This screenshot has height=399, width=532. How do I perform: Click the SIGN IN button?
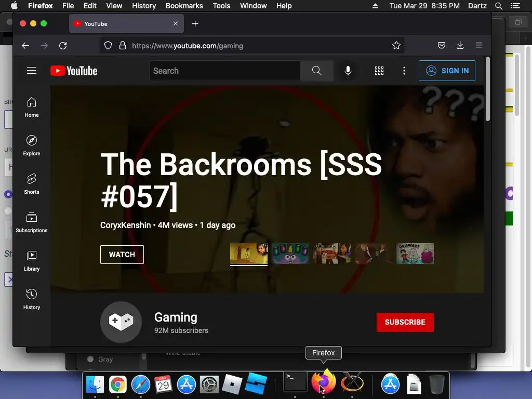coord(447,71)
